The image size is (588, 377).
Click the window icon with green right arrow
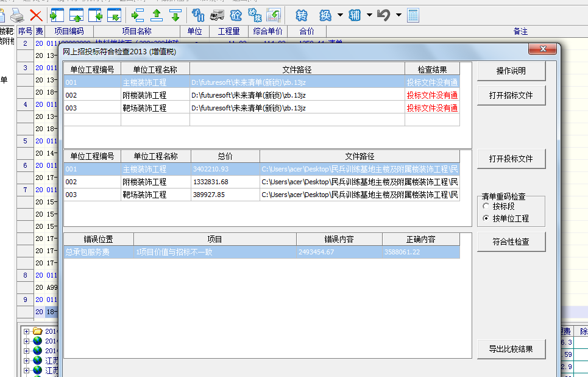click(57, 15)
